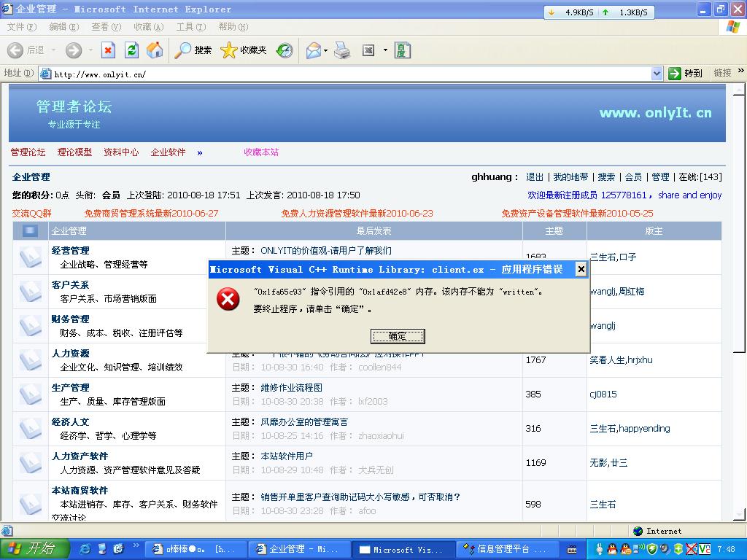This screenshot has height=560, width=747.
Task: Click the Baidu toolbar icon
Action: coord(402,50)
